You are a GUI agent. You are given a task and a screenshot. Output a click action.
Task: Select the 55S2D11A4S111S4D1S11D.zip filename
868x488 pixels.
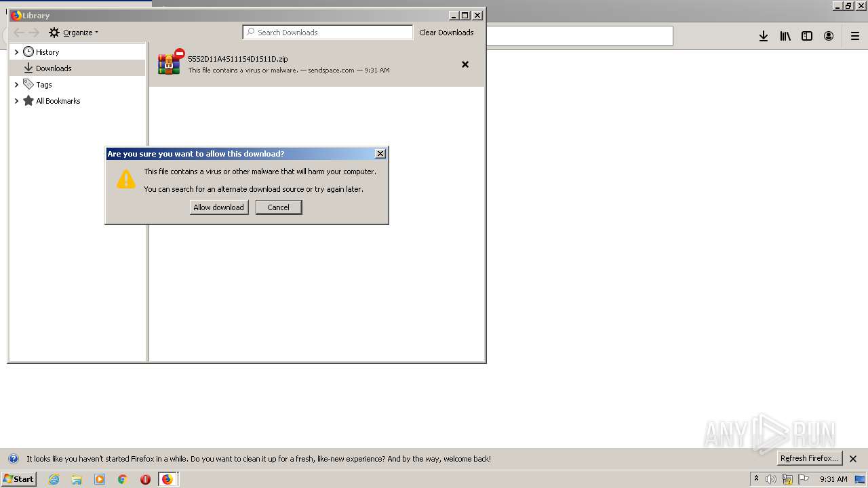(x=238, y=59)
